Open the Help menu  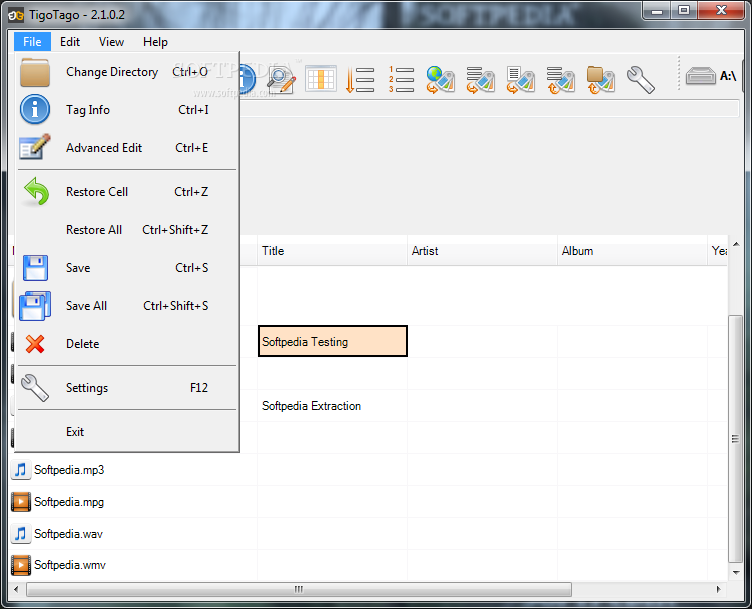[x=155, y=42]
